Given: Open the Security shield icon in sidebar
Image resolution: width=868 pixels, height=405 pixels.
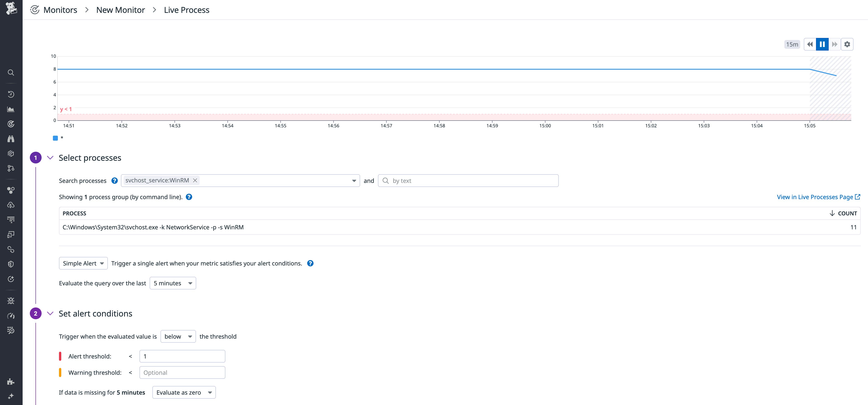Looking at the screenshot, I should [11, 264].
